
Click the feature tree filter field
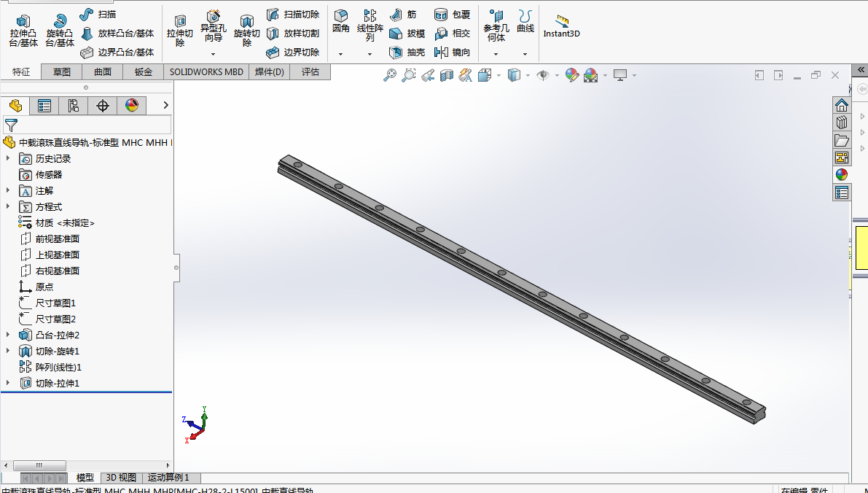click(87, 125)
